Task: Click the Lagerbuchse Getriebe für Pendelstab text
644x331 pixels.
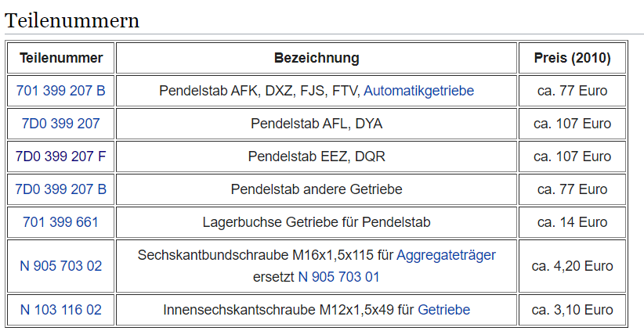Action: tap(317, 222)
